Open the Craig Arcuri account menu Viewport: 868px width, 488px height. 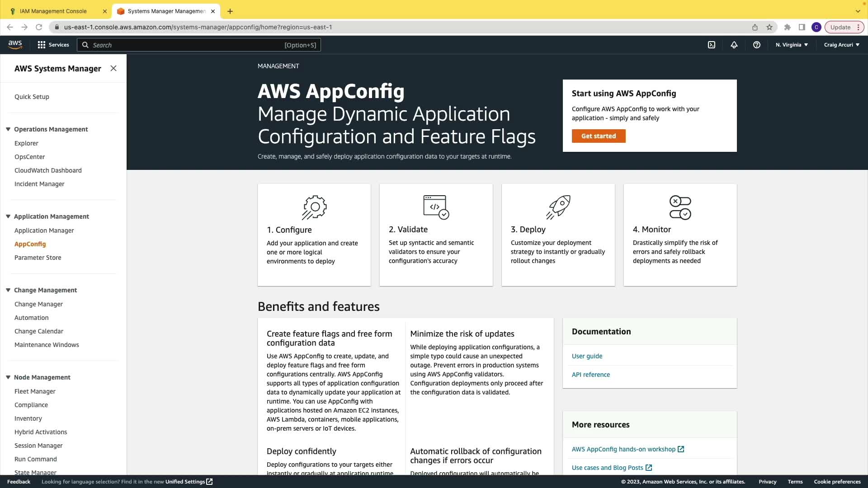841,45
